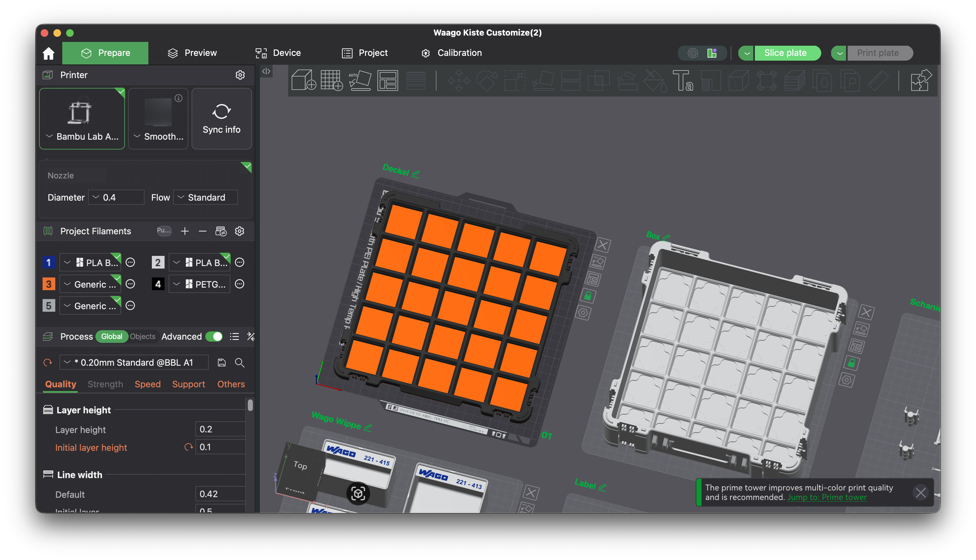This screenshot has height=560, width=976.
Task: Follow the Jump to: Prime tower link
Action: click(827, 497)
